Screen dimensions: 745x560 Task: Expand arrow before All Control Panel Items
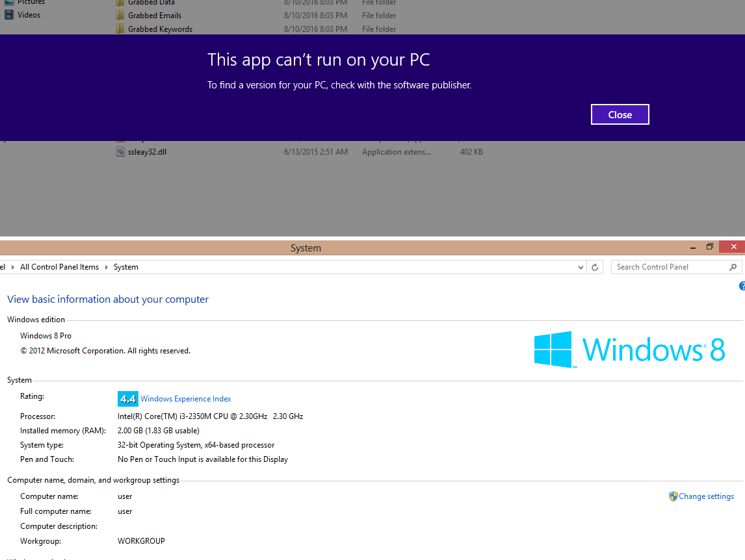point(13,268)
